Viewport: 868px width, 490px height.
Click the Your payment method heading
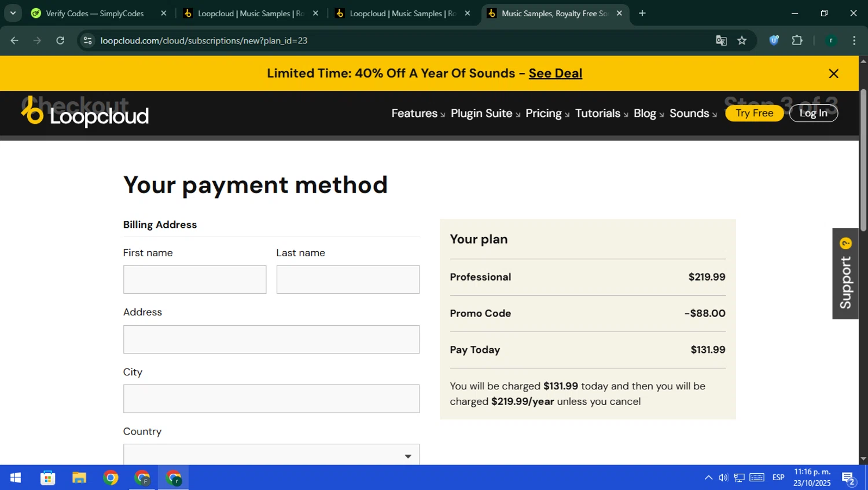255,185
